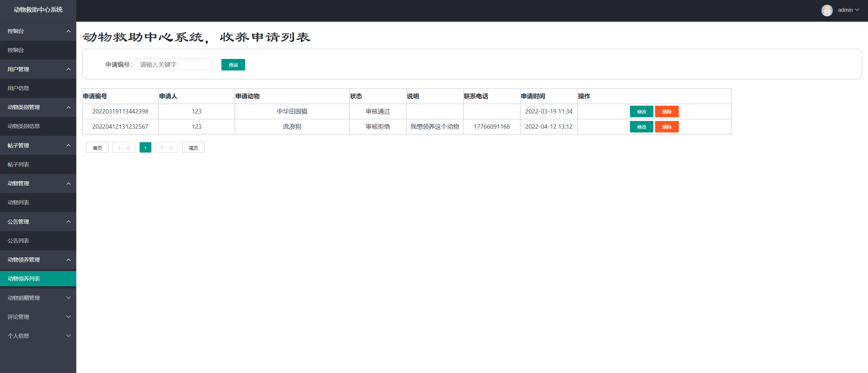Select page 1 in pagination
868x373 pixels.
145,148
